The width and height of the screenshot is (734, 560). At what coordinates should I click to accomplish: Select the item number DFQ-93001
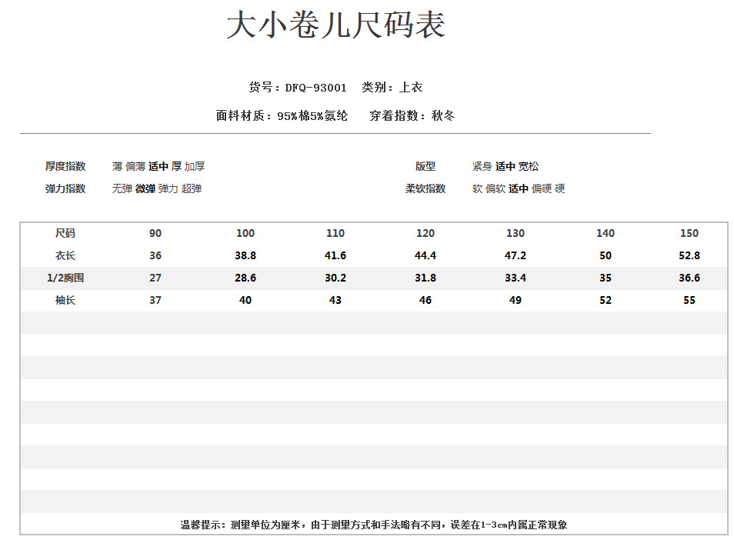coord(316,88)
